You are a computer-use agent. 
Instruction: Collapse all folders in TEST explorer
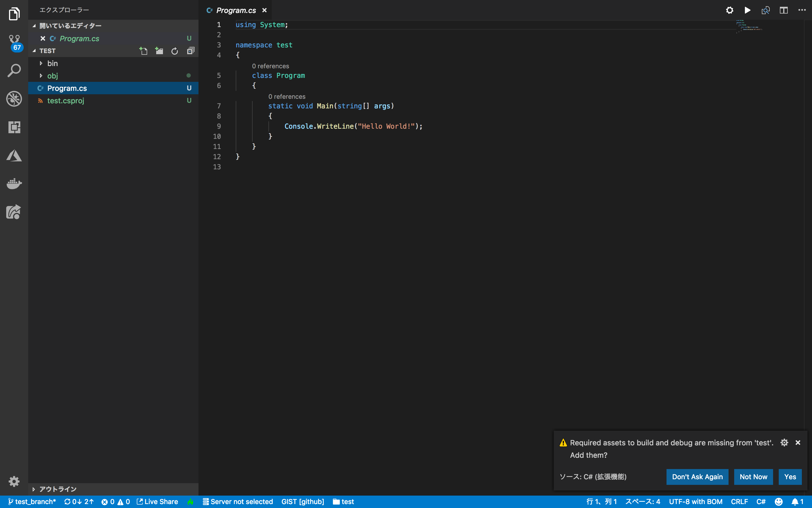point(191,51)
